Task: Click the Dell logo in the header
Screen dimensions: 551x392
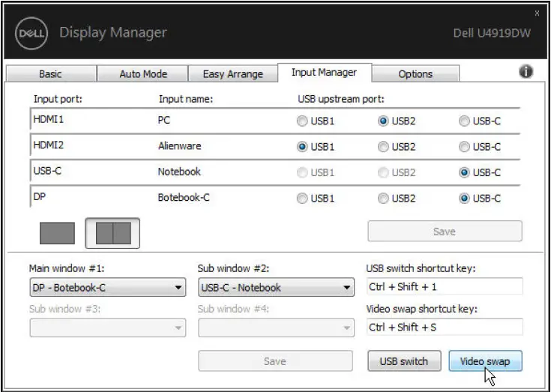Action: [x=31, y=34]
